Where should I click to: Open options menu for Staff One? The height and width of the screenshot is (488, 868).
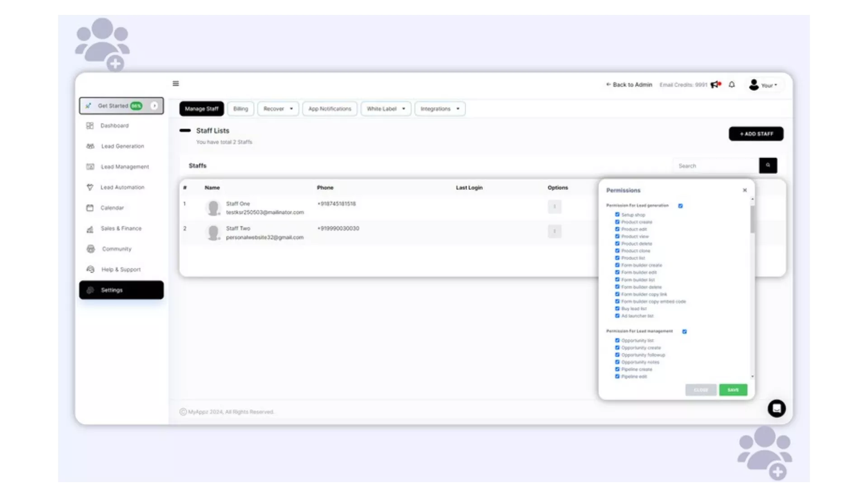point(554,206)
